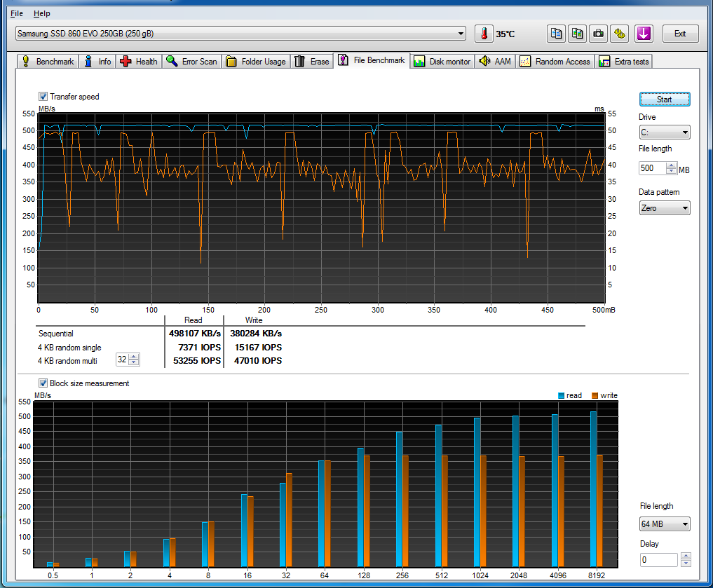Switch to the Benchmark tab
The width and height of the screenshot is (713, 588).
tap(48, 62)
